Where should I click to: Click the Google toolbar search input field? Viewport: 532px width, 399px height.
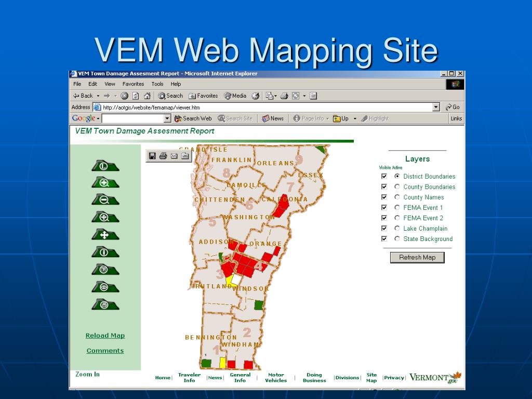[133, 118]
